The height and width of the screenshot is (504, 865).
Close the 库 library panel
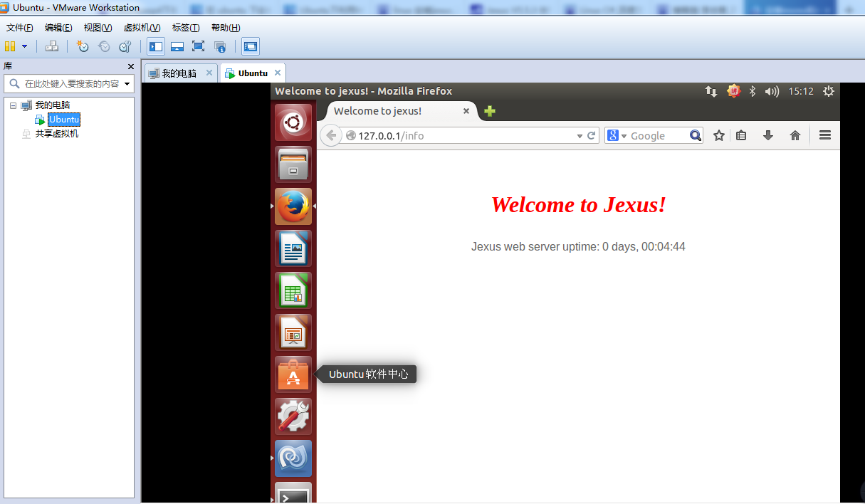[131, 66]
